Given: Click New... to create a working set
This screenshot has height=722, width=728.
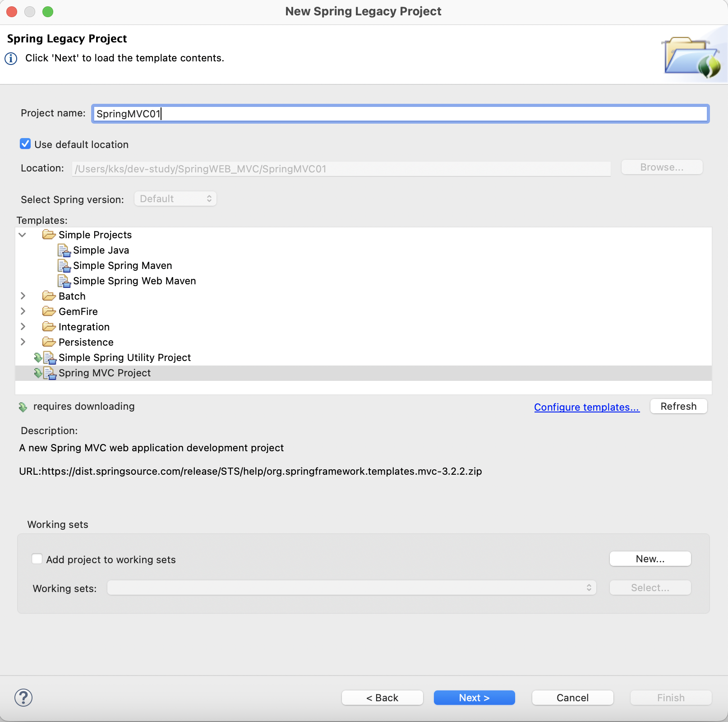Looking at the screenshot, I should pos(650,559).
